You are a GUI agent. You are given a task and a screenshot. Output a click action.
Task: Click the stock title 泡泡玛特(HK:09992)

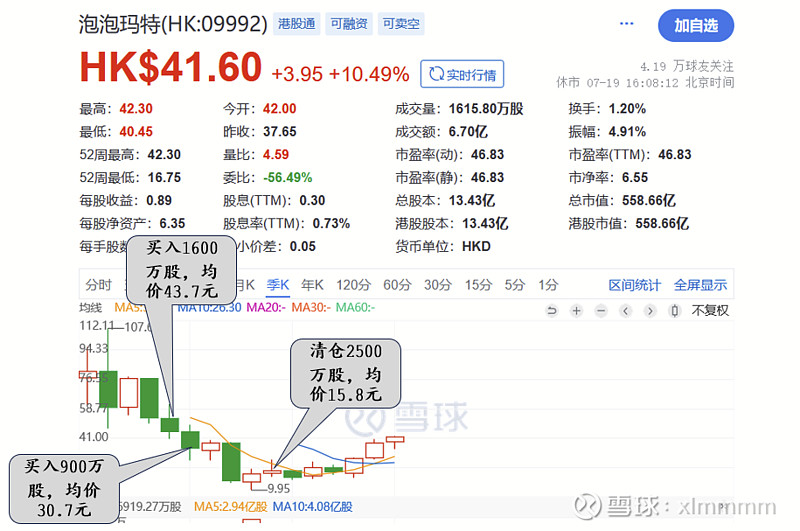pos(173,24)
